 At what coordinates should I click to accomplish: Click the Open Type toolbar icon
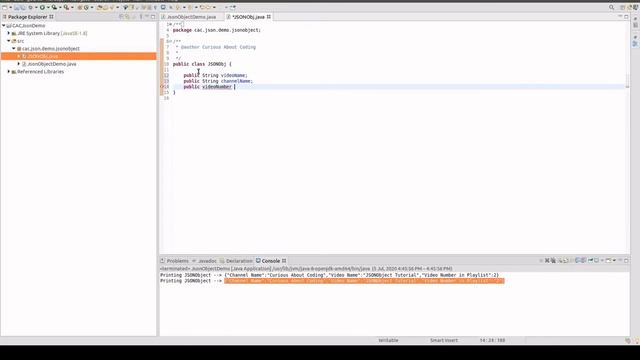99,7
